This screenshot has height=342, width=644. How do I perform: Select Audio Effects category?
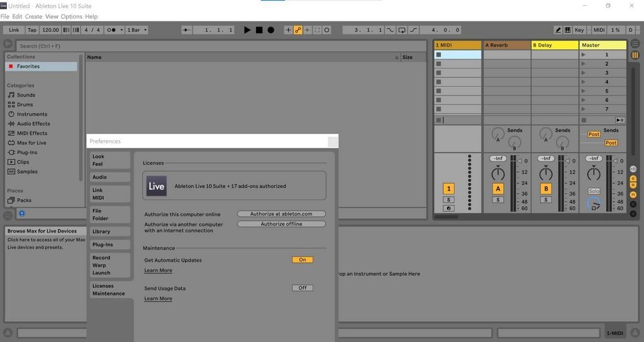coord(33,124)
